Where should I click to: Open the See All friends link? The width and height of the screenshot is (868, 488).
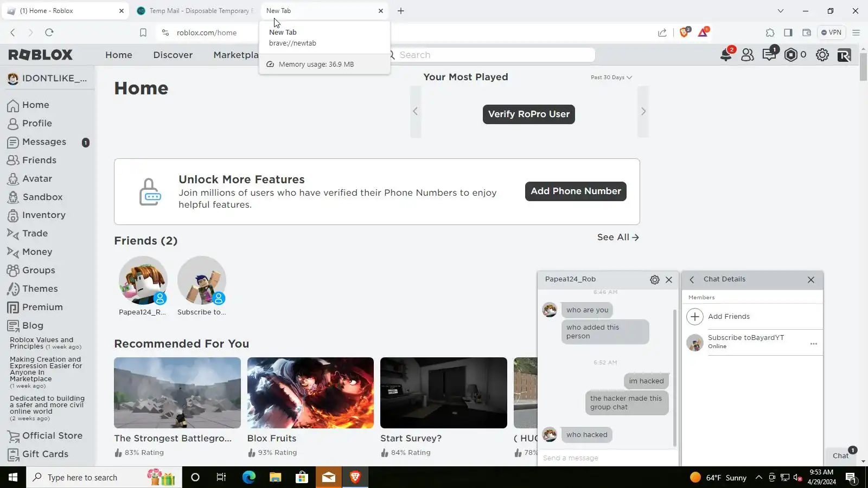point(618,237)
